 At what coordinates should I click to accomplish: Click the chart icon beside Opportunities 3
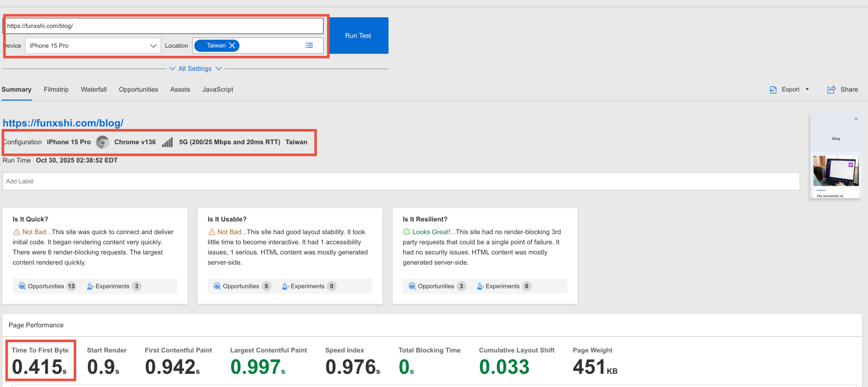(x=412, y=286)
